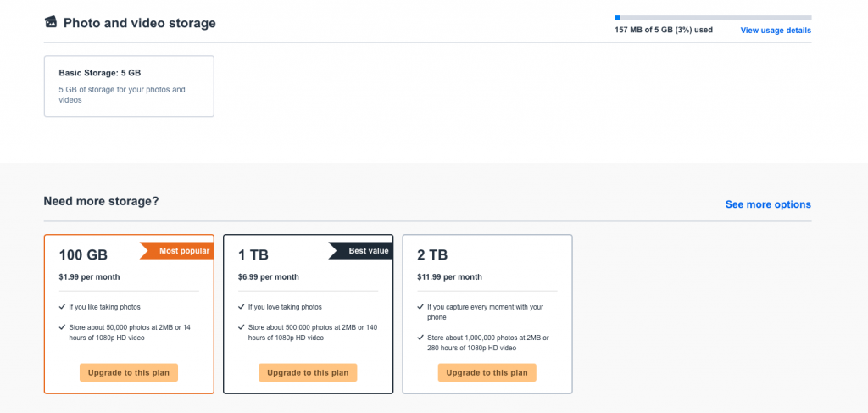Viewport: 868px width, 413px height.
Task: Click the photo and video storage icon
Action: pos(50,22)
